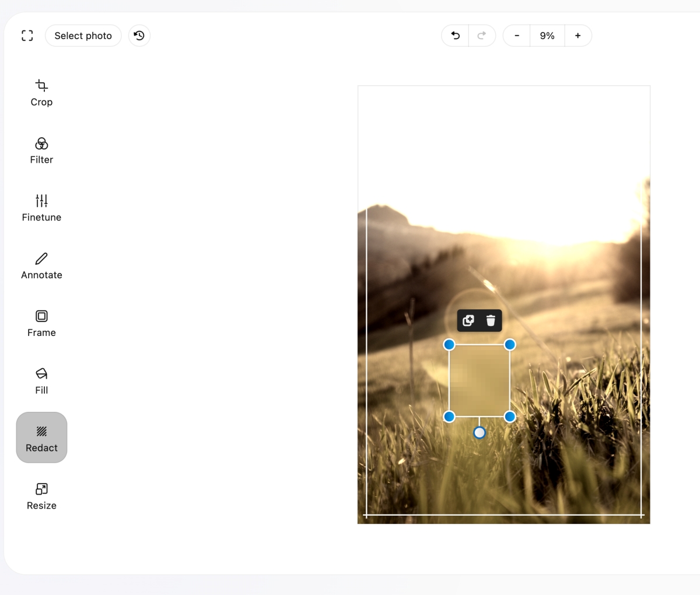700x595 pixels.
Task: Click the top-left resize handle of redaction
Action: (449, 345)
